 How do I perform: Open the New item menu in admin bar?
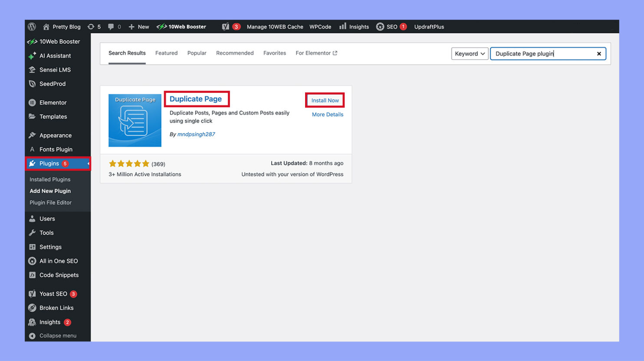coord(138,26)
